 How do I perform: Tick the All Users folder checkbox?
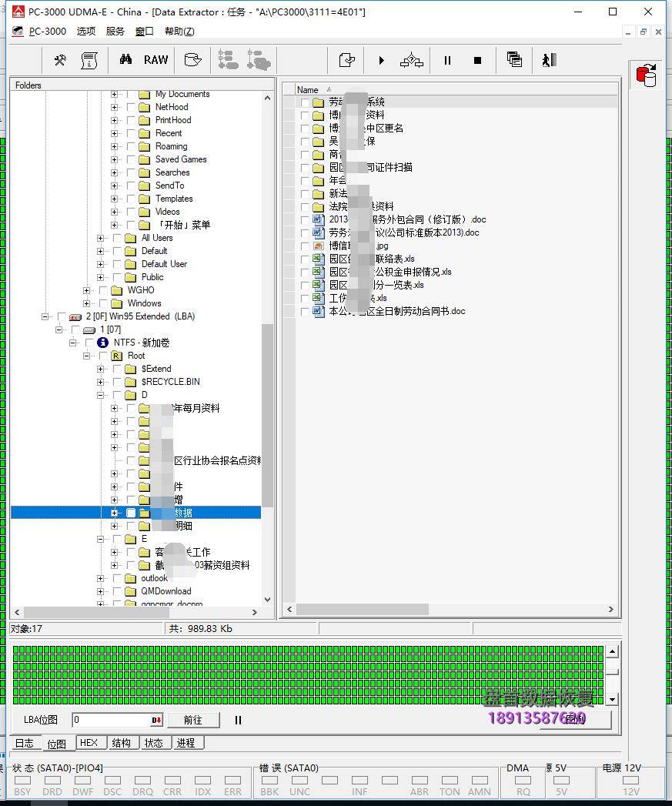[117, 238]
